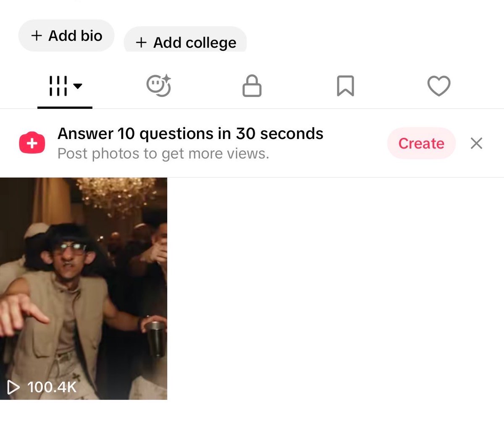This screenshot has width=504, height=430.
Task: Tap the 100.4K view count label
Action: click(x=52, y=387)
